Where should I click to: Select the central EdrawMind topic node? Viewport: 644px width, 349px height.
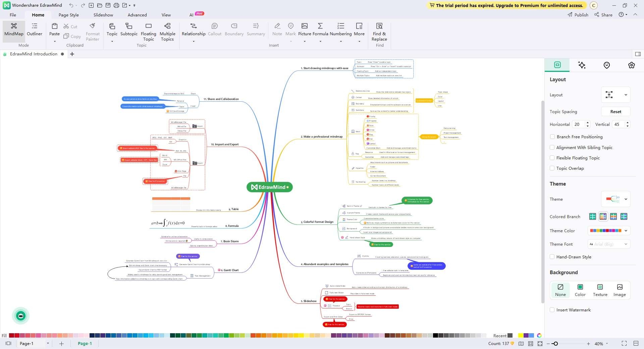[x=269, y=187]
